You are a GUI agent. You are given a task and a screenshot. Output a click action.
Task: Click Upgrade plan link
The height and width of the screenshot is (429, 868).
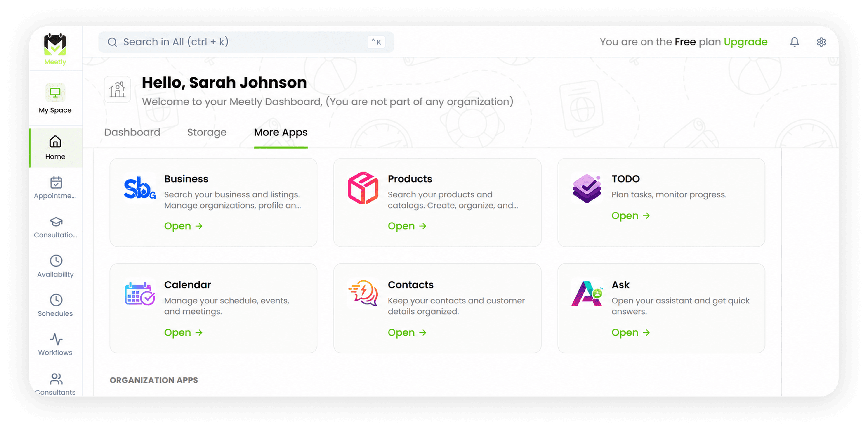coord(745,42)
